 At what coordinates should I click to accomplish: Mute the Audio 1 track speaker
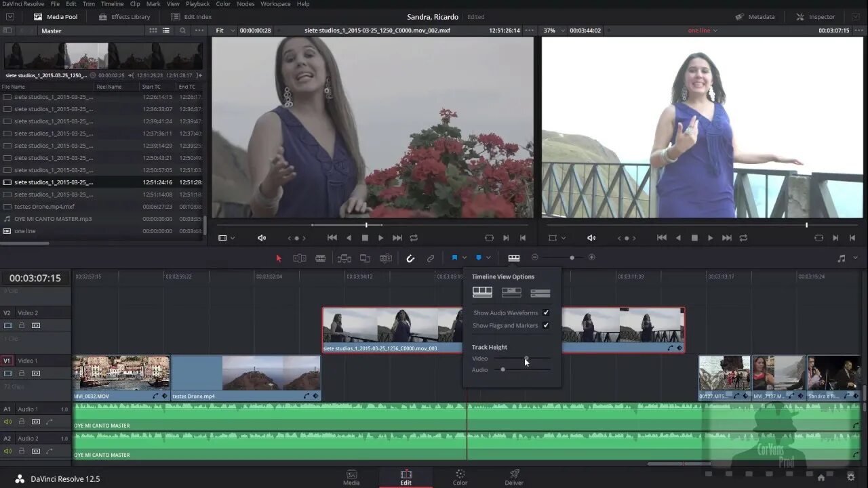(8, 422)
